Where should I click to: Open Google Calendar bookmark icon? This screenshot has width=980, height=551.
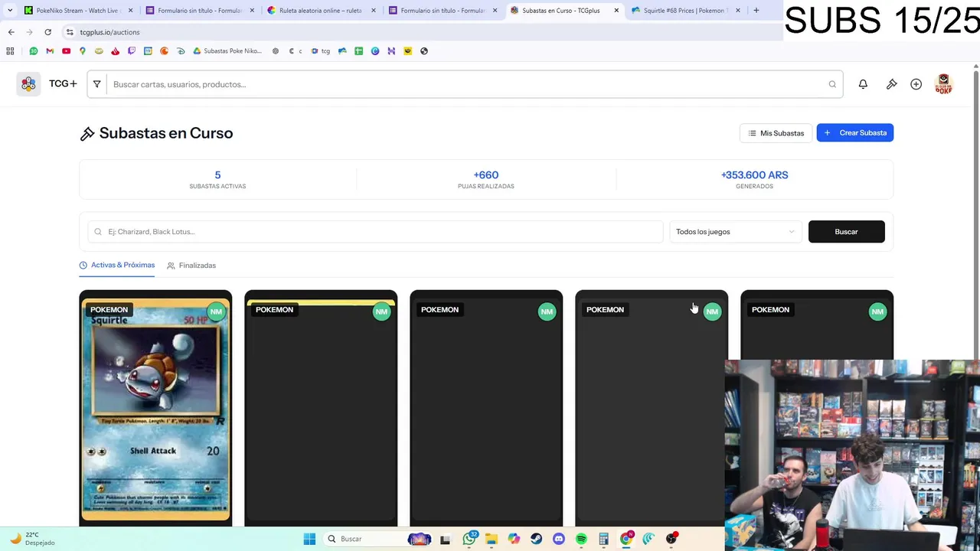coord(148,51)
